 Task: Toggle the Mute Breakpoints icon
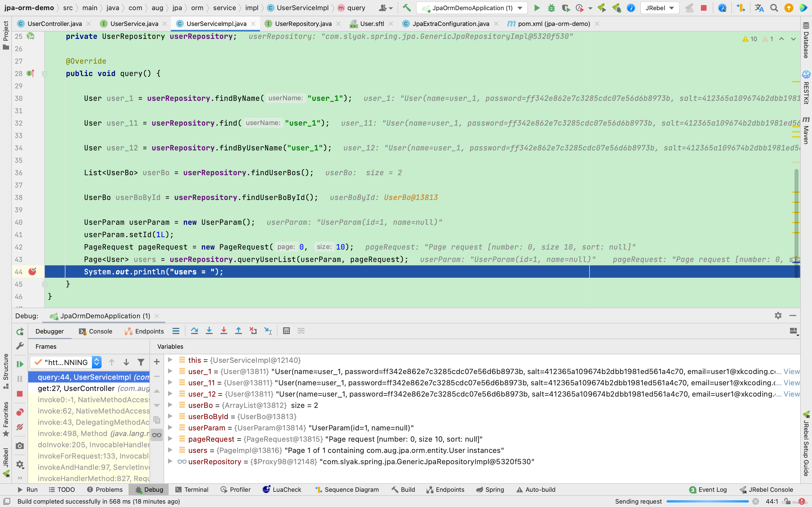point(20,427)
